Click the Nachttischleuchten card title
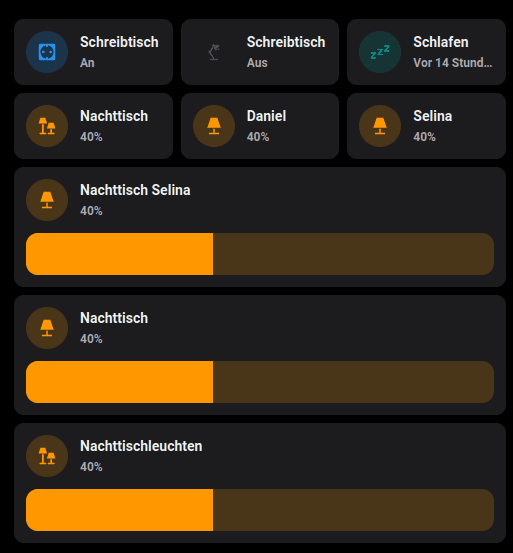Screen dimensions: 513x553 [141, 446]
